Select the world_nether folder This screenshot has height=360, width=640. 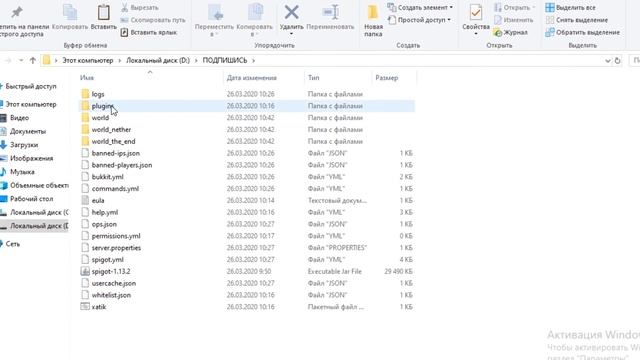pyautogui.click(x=111, y=130)
